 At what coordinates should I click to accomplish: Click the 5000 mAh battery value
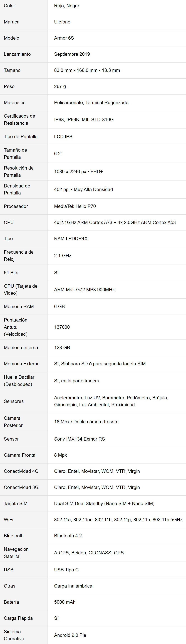point(65,602)
